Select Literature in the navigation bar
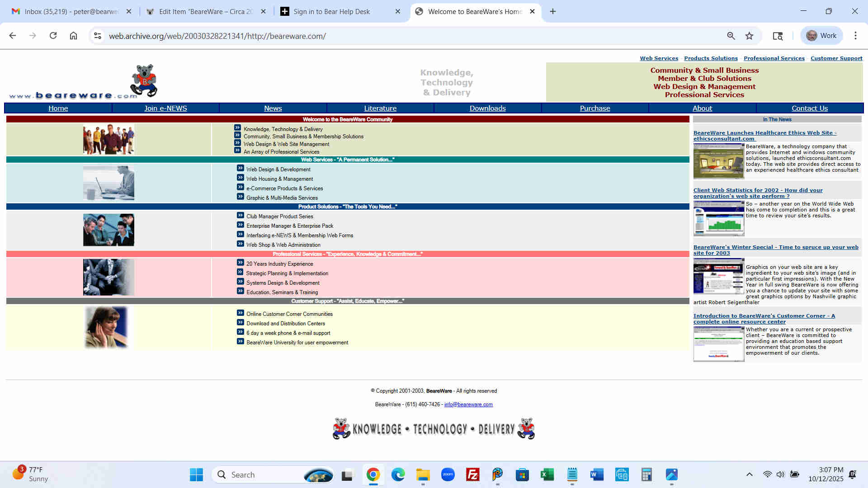This screenshot has width=868, height=488. (380, 108)
